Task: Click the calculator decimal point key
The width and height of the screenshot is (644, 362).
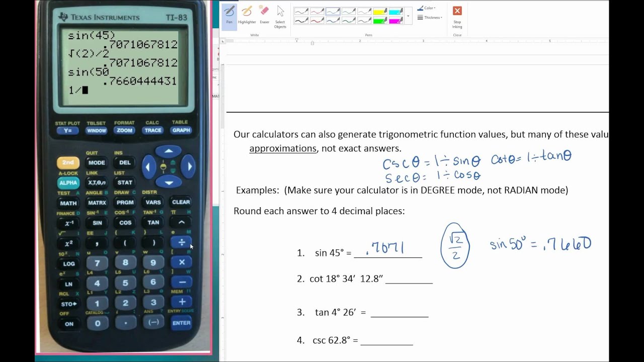Action: coord(126,323)
